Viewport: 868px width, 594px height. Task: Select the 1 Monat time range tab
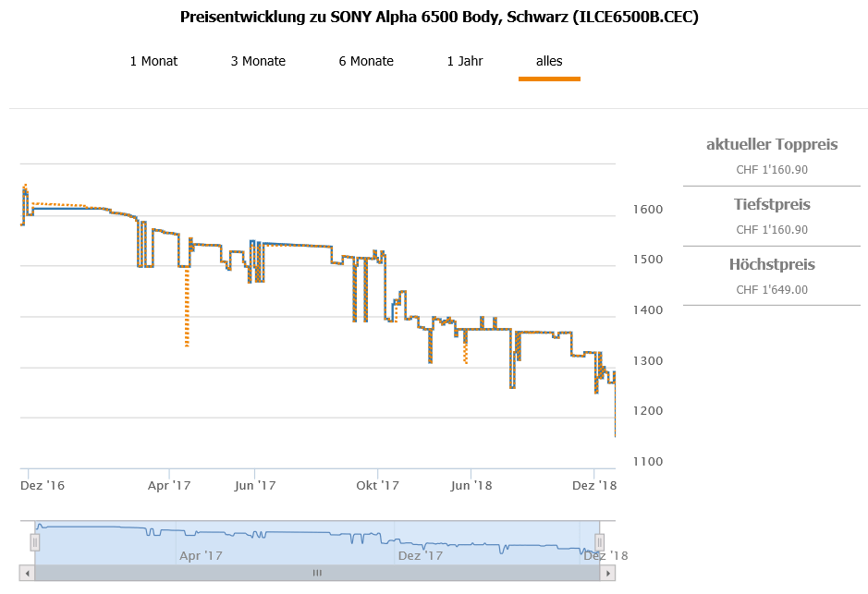pos(153,61)
